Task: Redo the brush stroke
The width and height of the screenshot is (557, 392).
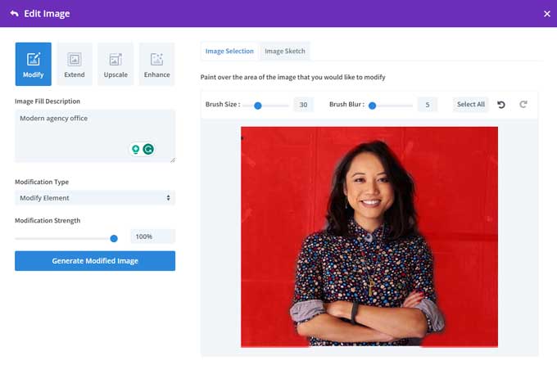Action: (523, 104)
